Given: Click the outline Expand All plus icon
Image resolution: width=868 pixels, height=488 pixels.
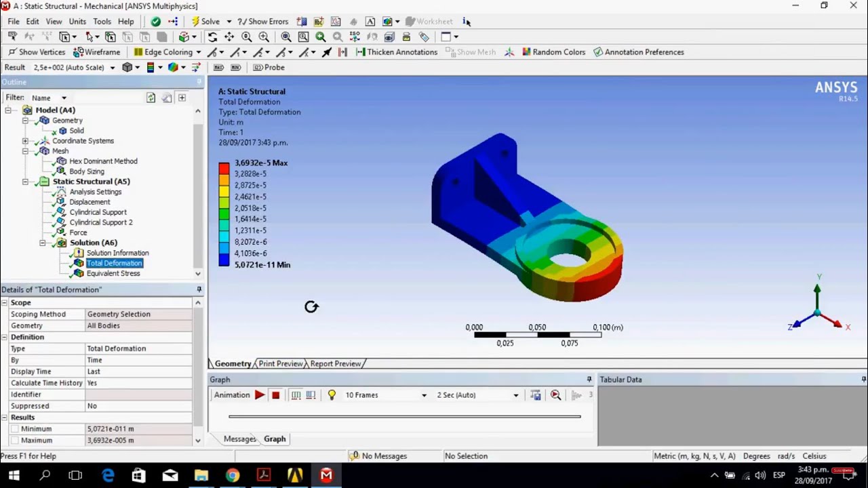Looking at the screenshot, I should (182, 98).
